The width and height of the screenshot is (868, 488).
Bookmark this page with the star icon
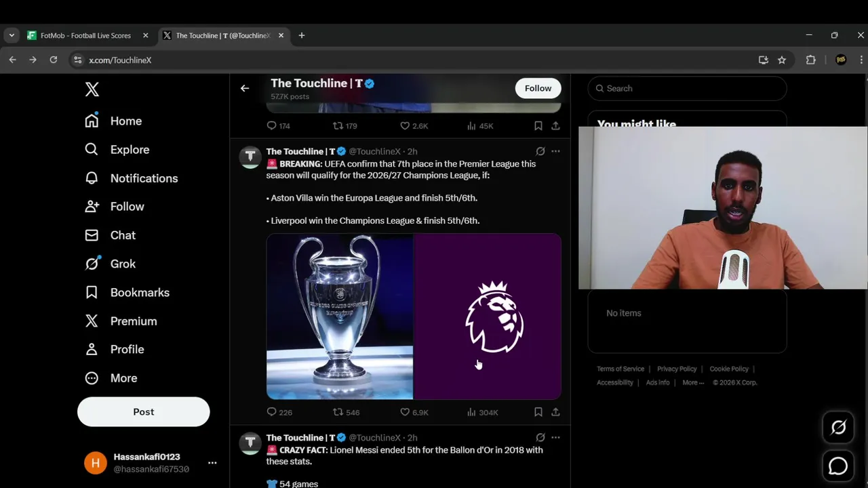point(782,60)
